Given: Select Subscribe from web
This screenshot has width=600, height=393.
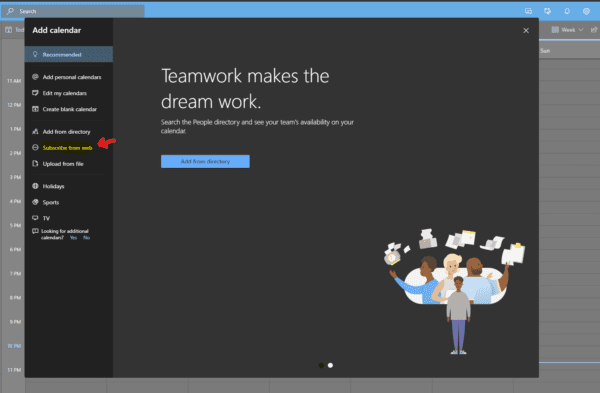Looking at the screenshot, I should [67, 148].
